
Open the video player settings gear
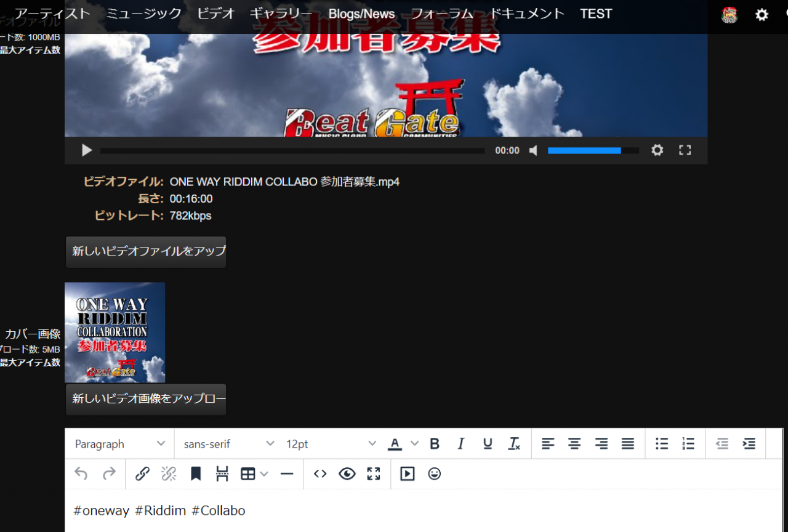pos(657,150)
